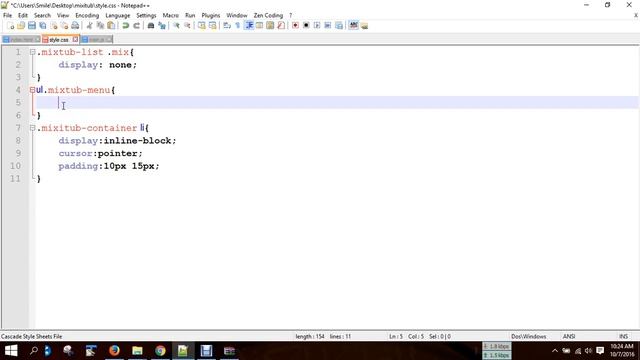Click 'Dos\Windows' in the status bar

(x=529, y=337)
